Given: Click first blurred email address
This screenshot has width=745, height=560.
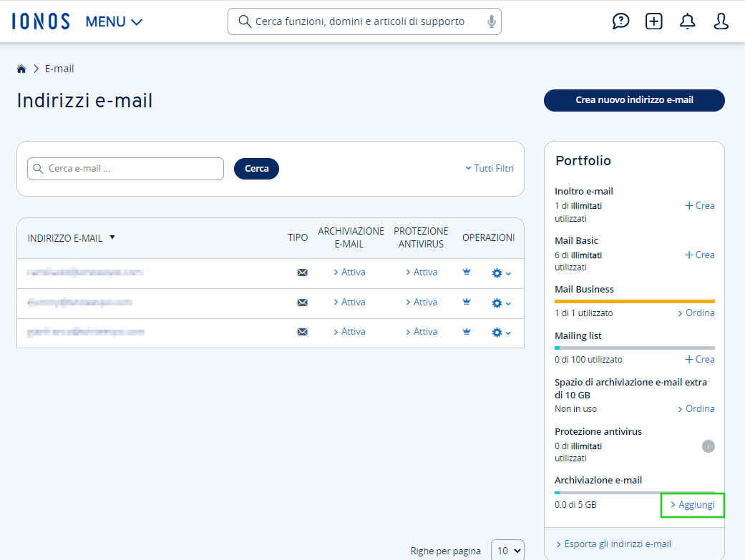Looking at the screenshot, I should click(x=85, y=272).
